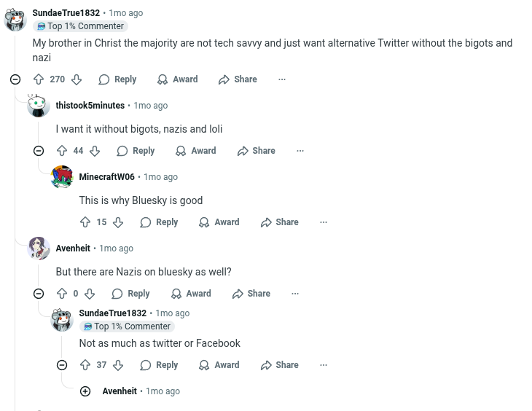The height and width of the screenshot is (411, 532).
Task: Upvote SundaeTrue1832's comment with 270 points
Action: (x=39, y=79)
